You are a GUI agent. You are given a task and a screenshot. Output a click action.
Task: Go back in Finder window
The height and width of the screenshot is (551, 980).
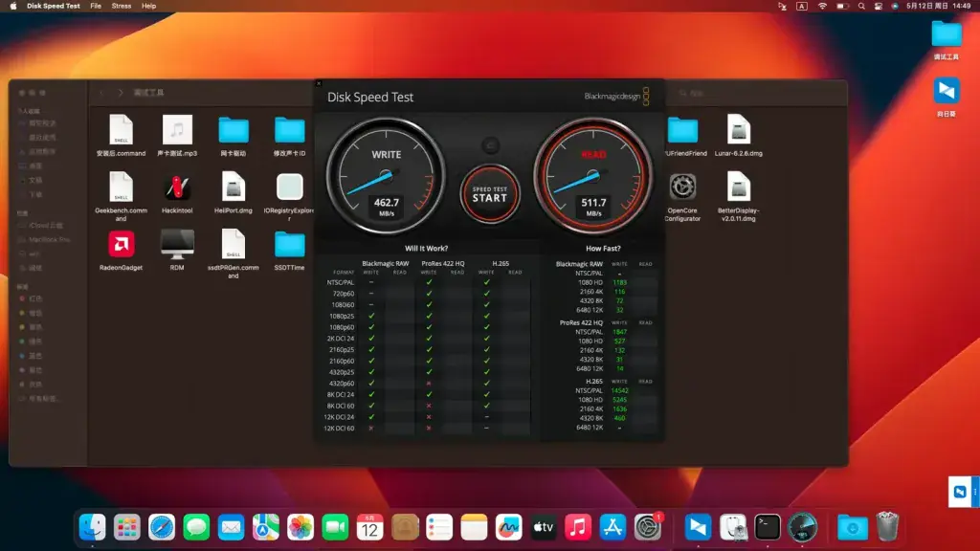pos(101,93)
